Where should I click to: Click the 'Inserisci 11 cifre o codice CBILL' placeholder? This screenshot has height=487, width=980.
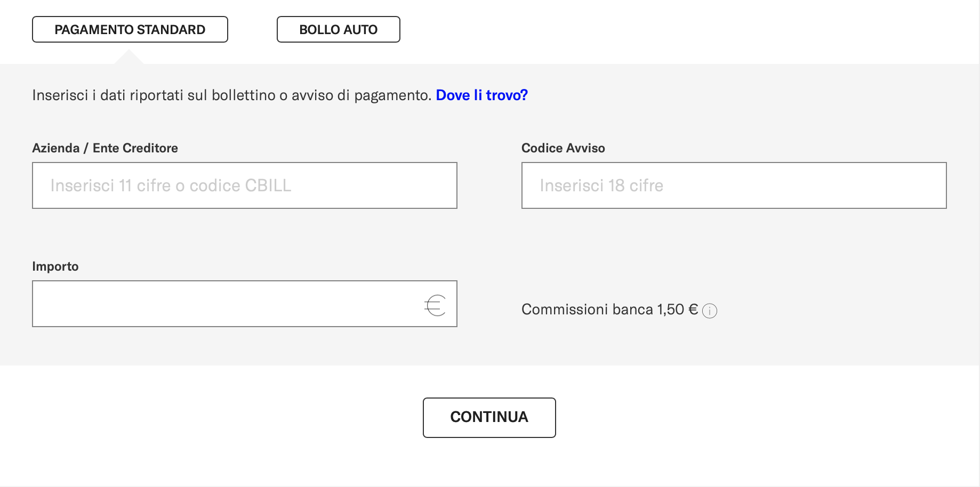tap(171, 185)
